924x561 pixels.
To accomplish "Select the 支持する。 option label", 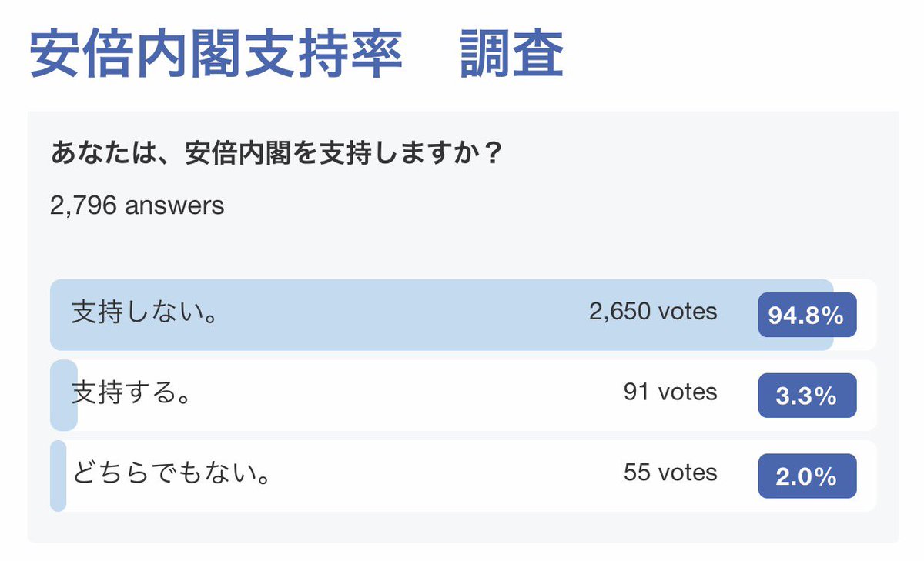I will (x=131, y=394).
